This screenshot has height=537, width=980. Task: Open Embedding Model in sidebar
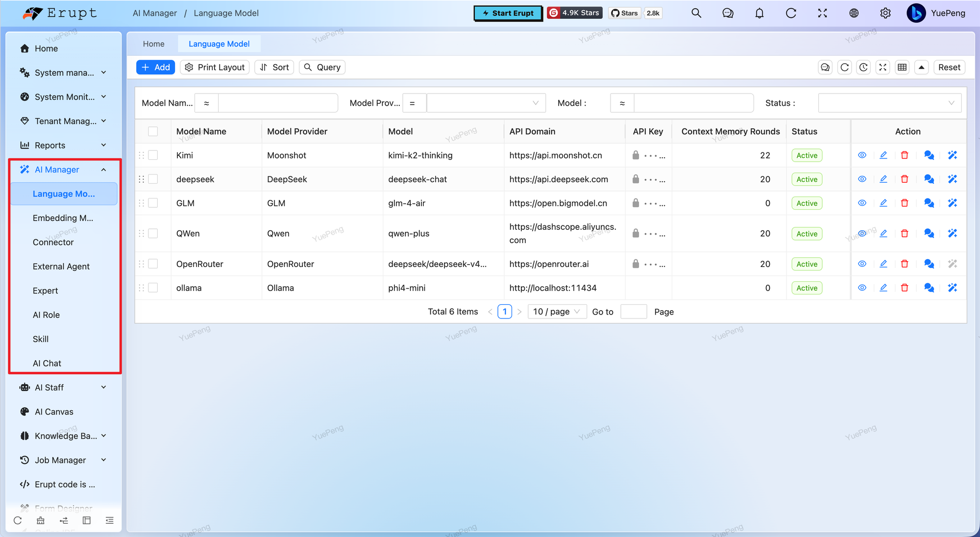tap(63, 218)
